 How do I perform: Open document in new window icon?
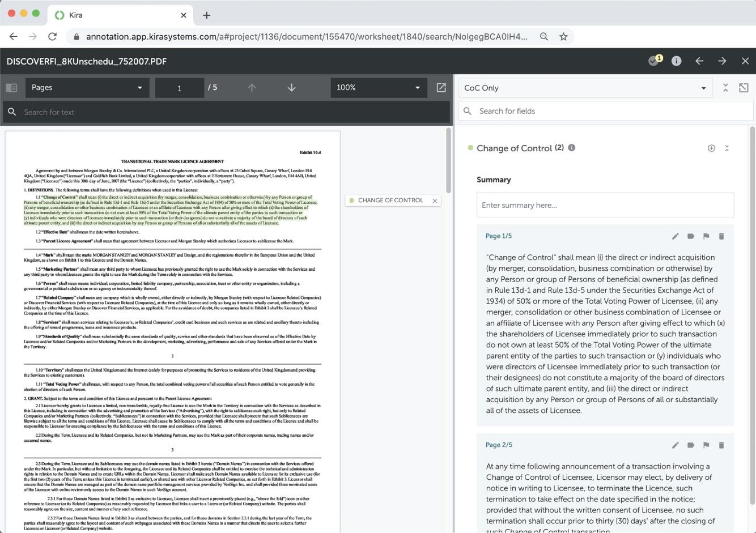coord(441,88)
